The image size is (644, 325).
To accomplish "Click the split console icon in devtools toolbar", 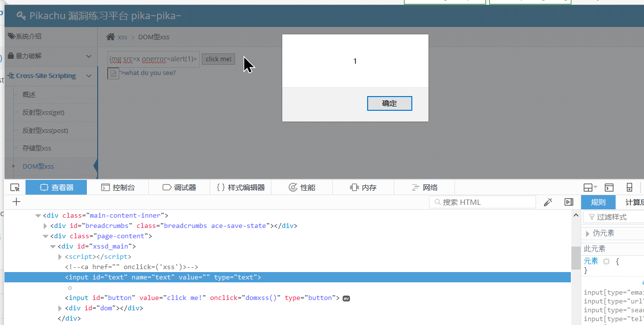I will [x=609, y=187].
